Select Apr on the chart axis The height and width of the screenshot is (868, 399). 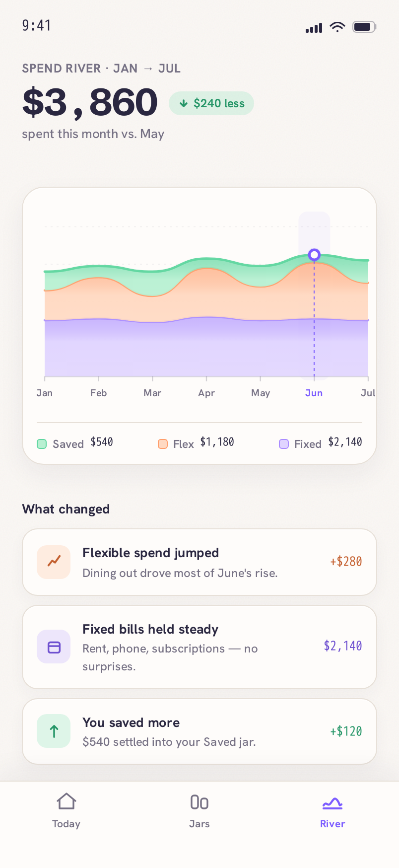tap(206, 393)
